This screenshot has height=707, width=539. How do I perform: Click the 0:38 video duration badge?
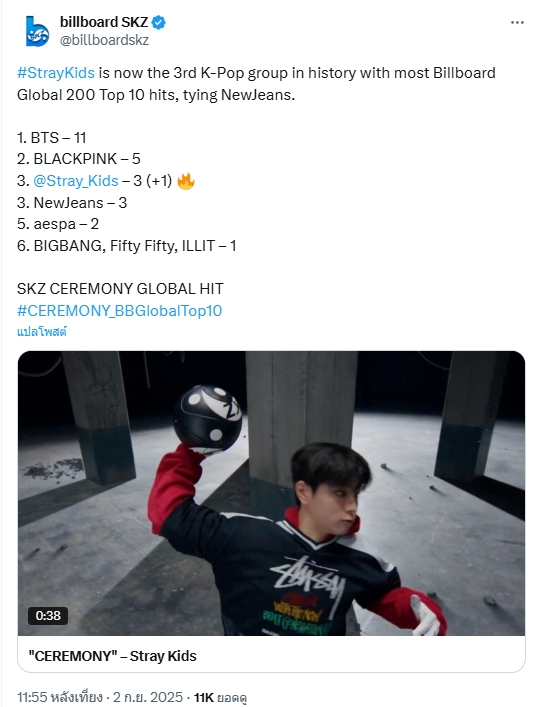48,615
